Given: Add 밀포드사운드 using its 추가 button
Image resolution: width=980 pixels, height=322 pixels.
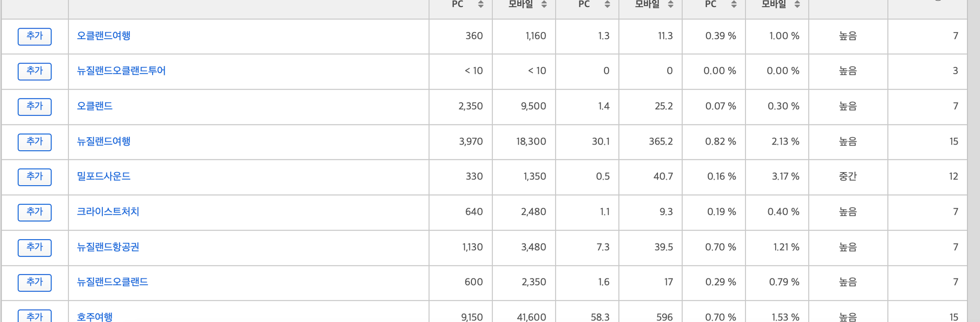Looking at the screenshot, I should click(x=34, y=177).
